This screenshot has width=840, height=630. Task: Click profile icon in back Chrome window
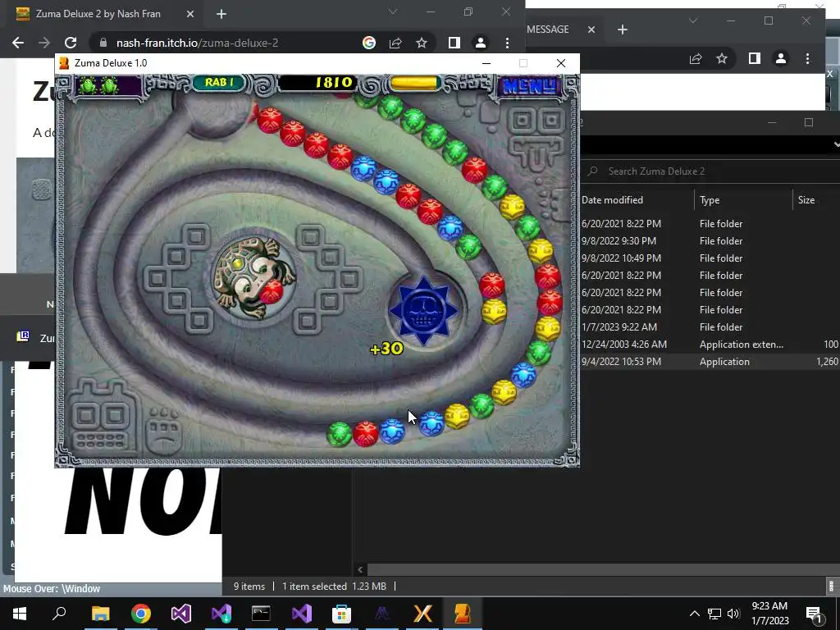coord(781,58)
